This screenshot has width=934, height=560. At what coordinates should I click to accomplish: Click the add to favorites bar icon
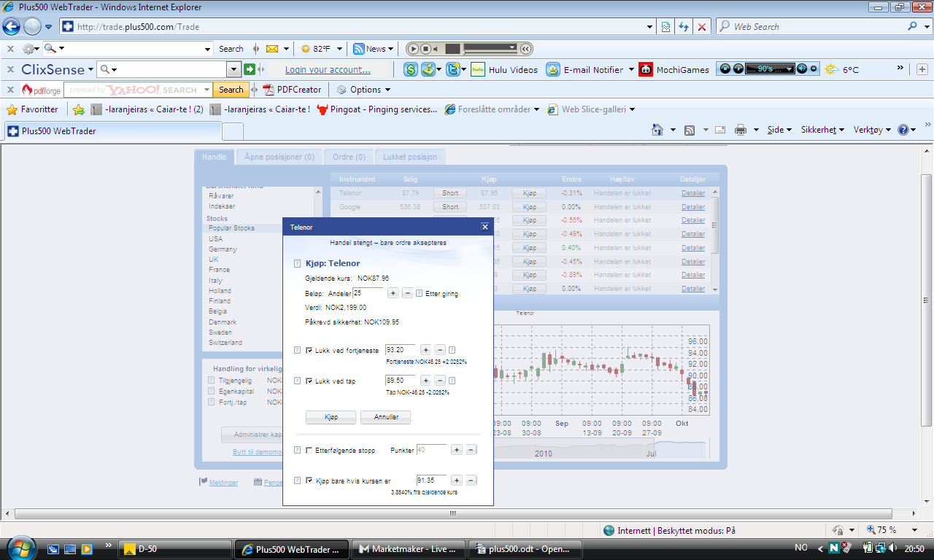coord(79,109)
